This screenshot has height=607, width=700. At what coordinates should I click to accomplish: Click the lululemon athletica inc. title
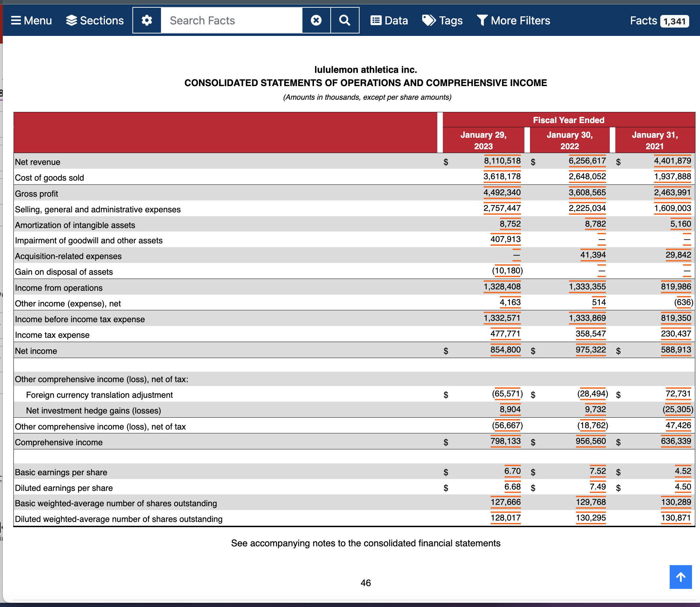coord(366,70)
